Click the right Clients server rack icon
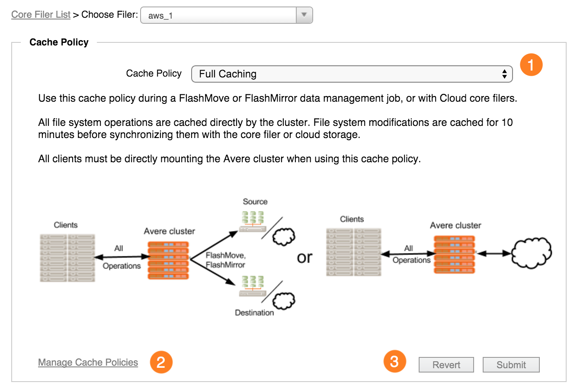This screenshot has width=577, height=392. (x=353, y=252)
